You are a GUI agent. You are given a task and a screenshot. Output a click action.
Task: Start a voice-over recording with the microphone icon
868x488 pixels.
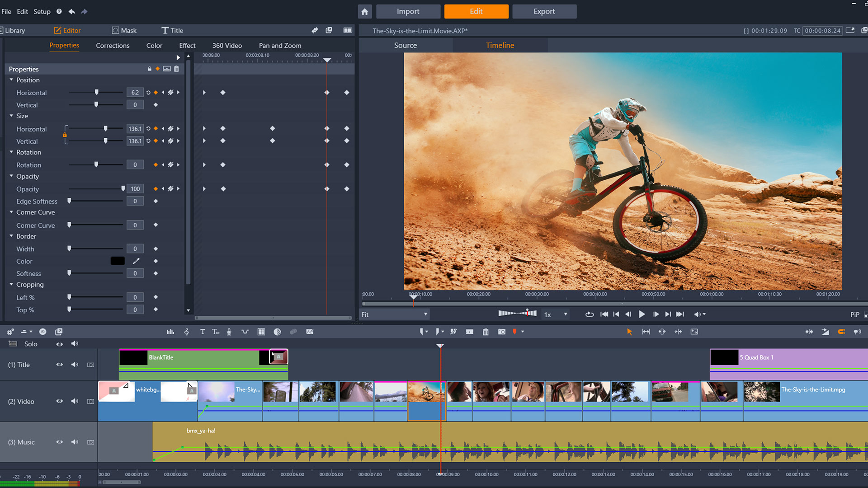coord(229,331)
